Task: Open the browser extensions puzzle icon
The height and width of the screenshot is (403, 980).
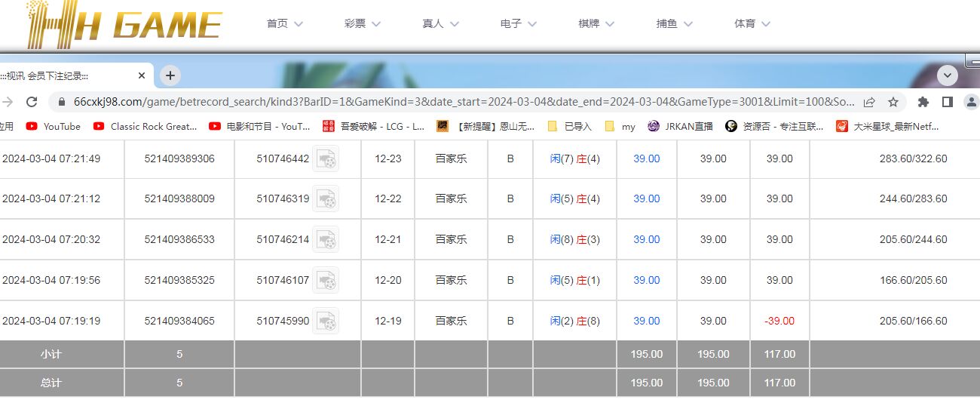Action: [923, 102]
